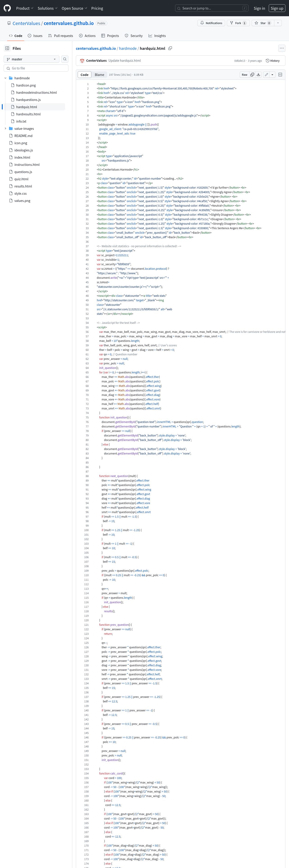Open instructions.html in file tree
Image resolution: width=289 pixels, height=868 pixels.
click(x=27, y=165)
